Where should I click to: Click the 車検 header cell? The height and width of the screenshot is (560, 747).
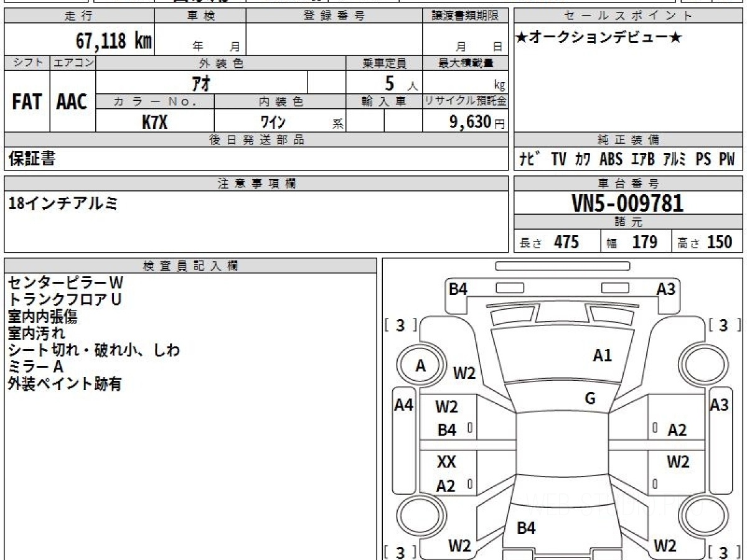pyautogui.click(x=200, y=16)
